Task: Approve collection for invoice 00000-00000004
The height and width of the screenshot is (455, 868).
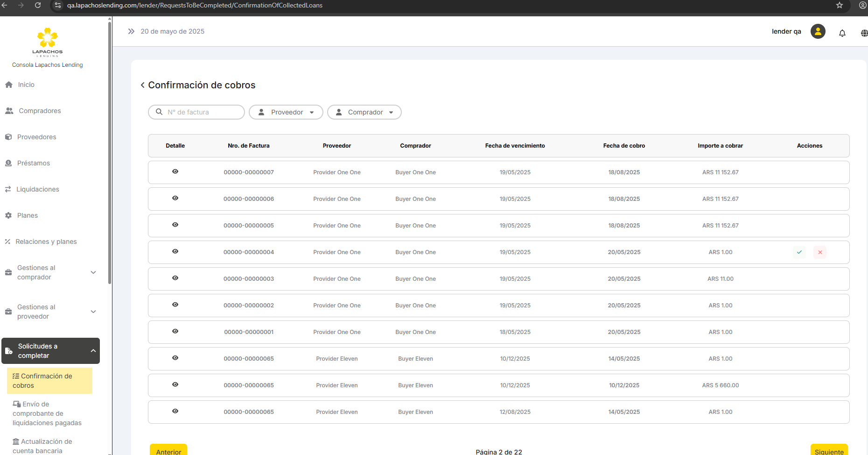Action: 799,252
